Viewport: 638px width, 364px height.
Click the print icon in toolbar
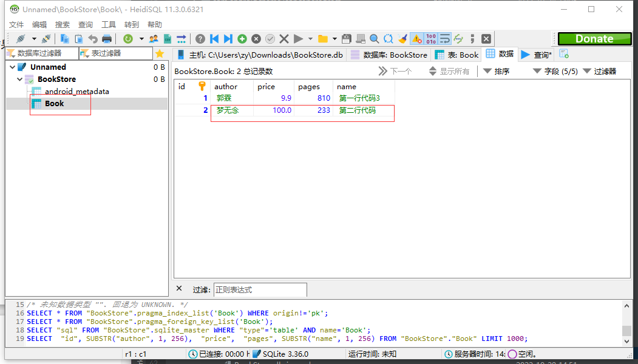tap(107, 39)
